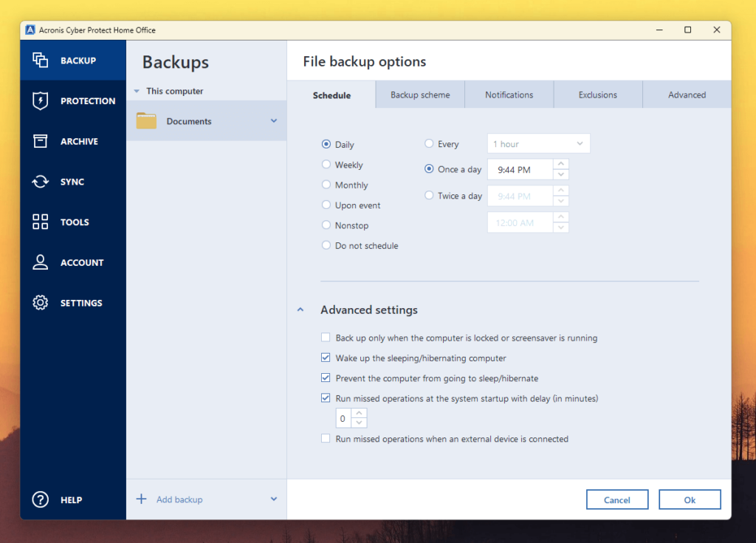The image size is (756, 543).
Task: Click the Advanced settings heading
Action: tap(369, 310)
